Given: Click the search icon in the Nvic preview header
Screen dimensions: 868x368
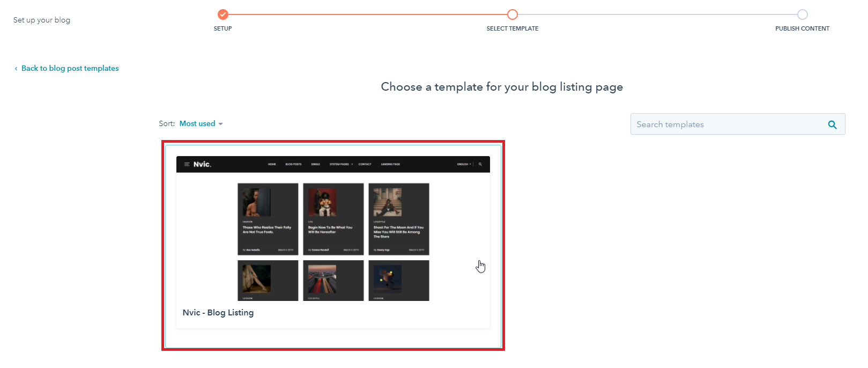Looking at the screenshot, I should pos(480,164).
